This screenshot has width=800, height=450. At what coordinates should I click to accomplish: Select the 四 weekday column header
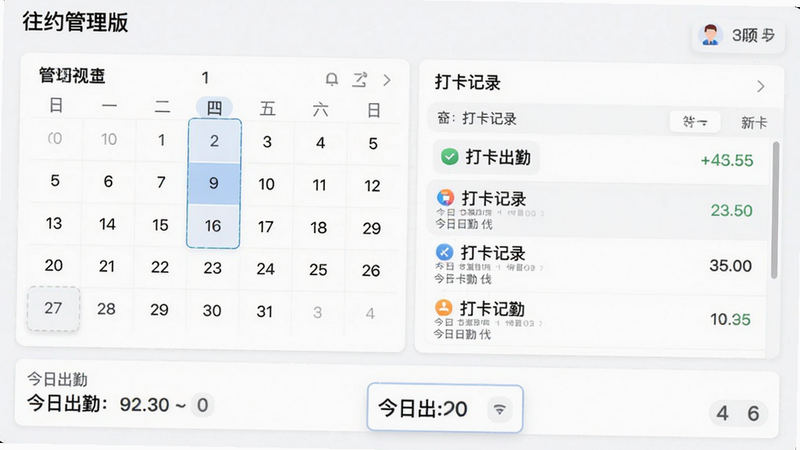pos(214,108)
